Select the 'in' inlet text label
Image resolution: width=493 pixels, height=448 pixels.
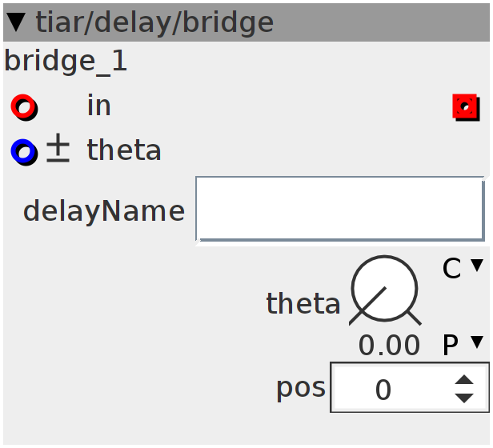[x=99, y=106]
